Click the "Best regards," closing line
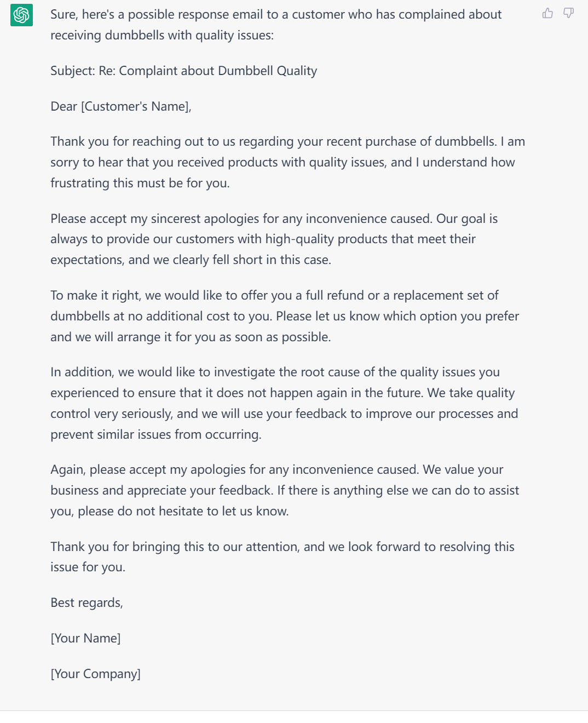 point(87,602)
